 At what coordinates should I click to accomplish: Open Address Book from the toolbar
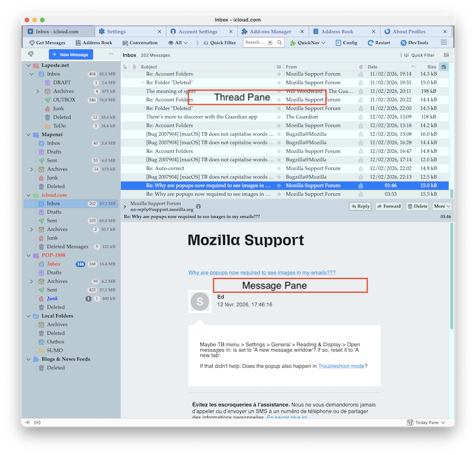(94, 43)
